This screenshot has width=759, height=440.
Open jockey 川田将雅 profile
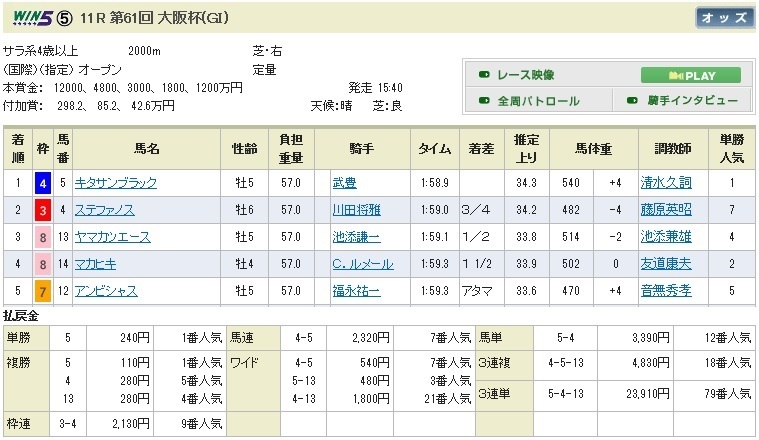point(356,210)
